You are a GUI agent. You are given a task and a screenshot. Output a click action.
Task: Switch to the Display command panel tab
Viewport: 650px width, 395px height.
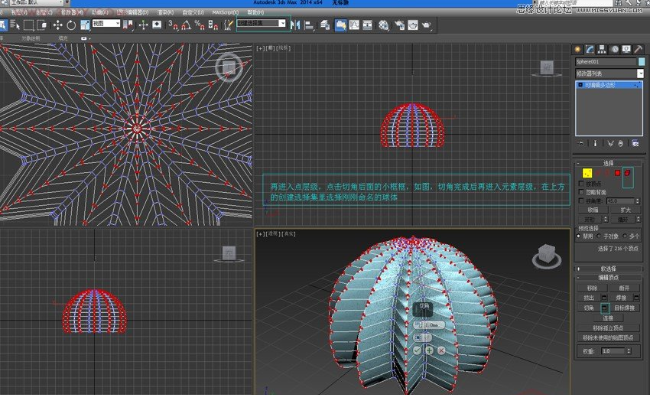[x=626, y=49]
